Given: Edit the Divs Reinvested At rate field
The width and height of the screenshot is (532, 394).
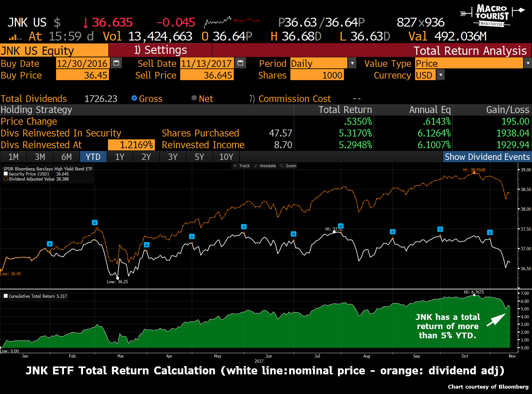Looking at the screenshot, I should pos(131,145).
